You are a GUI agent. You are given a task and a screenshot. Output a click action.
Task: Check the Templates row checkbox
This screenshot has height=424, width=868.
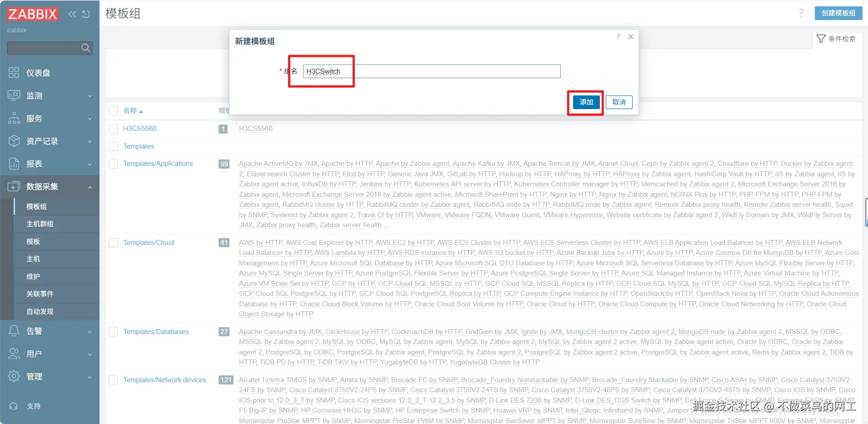coord(113,146)
